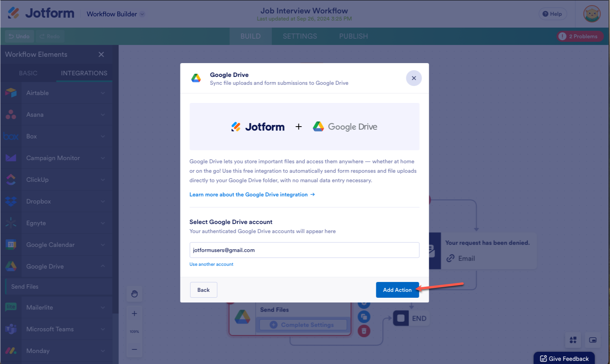
Task: Click the 109% zoom level text
Action: (134, 332)
